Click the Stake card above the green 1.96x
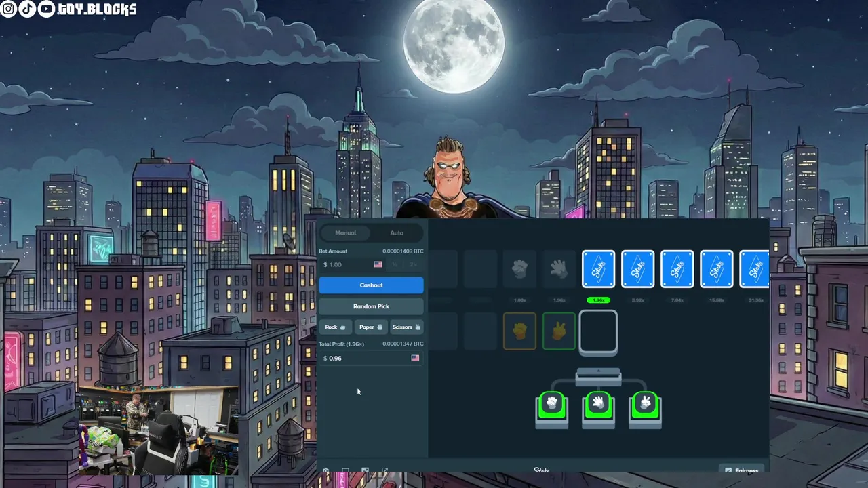This screenshot has height=488, width=868. pyautogui.click(x=599, y=269)
